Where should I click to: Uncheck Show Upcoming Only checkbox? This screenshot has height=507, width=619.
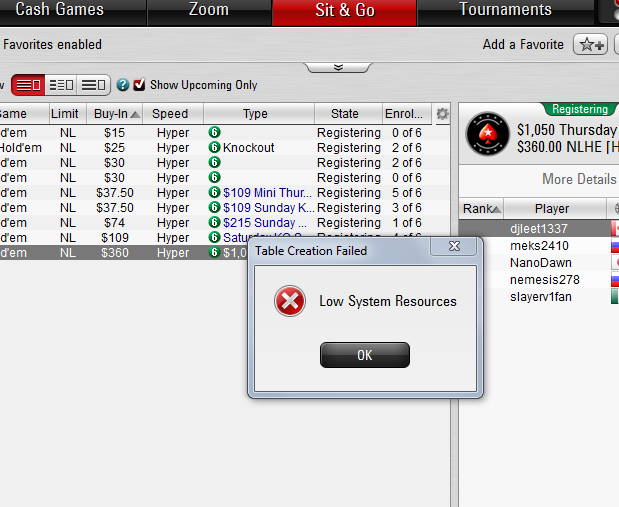point(139,84)
